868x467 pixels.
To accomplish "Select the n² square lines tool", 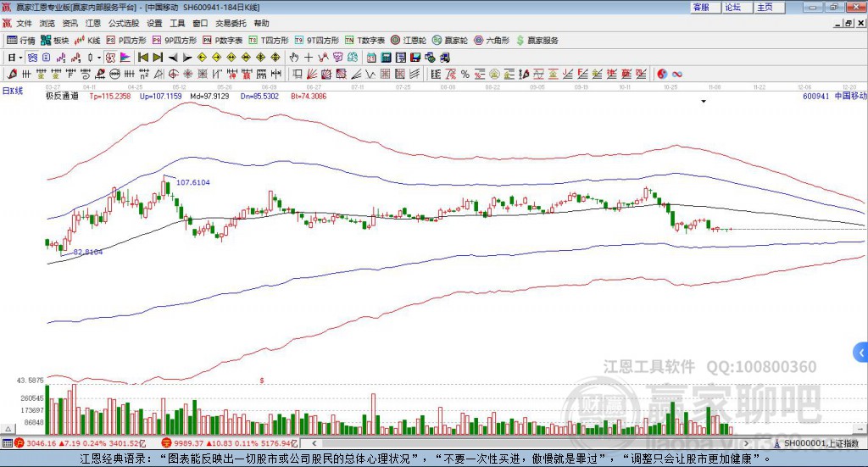I will (x=144, y=74).
